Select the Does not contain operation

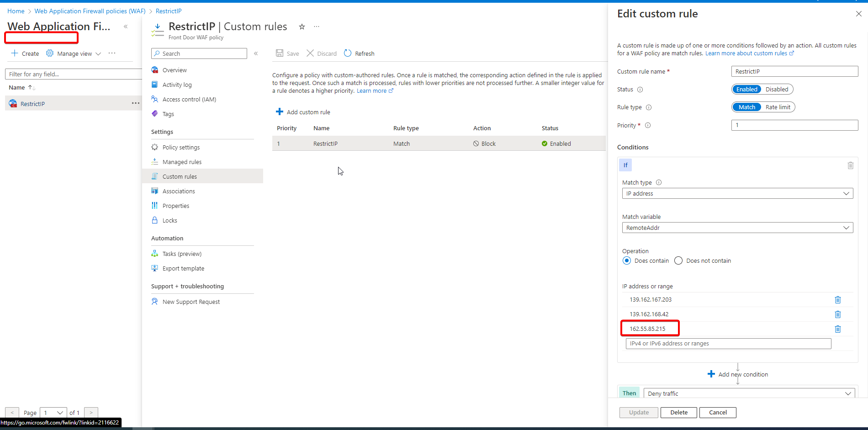coord(678,260)
